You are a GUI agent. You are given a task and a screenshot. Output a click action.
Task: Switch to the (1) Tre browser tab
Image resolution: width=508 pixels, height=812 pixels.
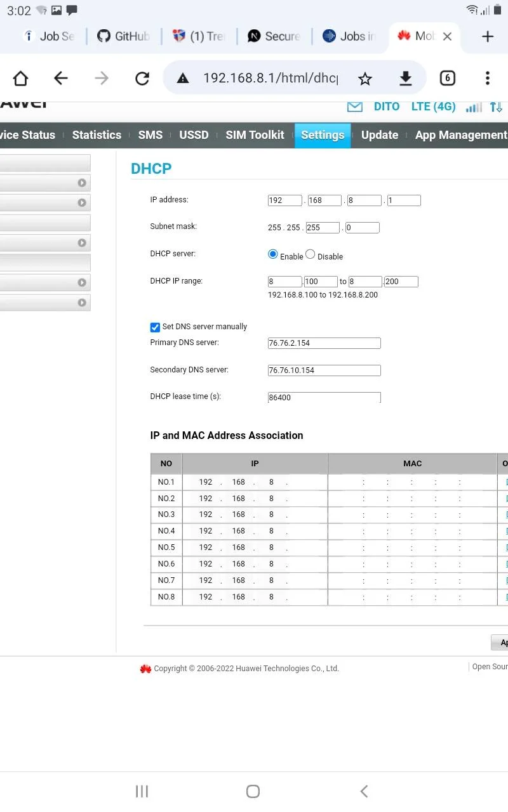pyautogui.click(x=199, y=36)
